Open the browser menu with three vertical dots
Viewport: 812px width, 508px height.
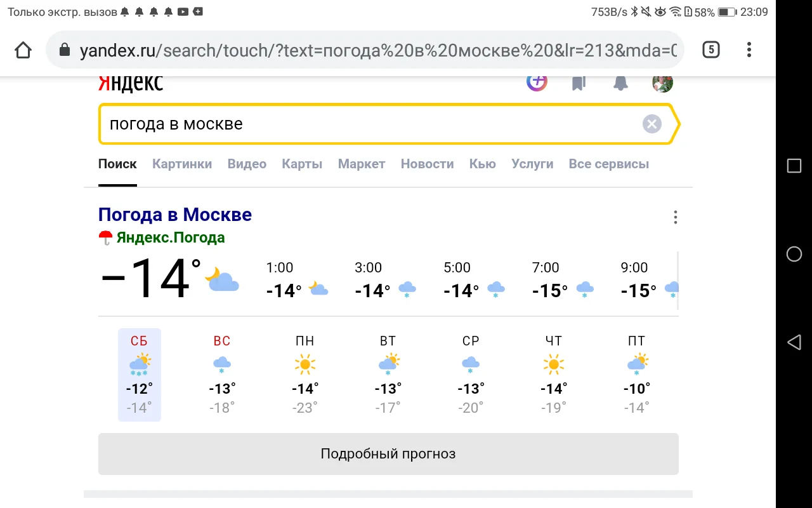749,50
